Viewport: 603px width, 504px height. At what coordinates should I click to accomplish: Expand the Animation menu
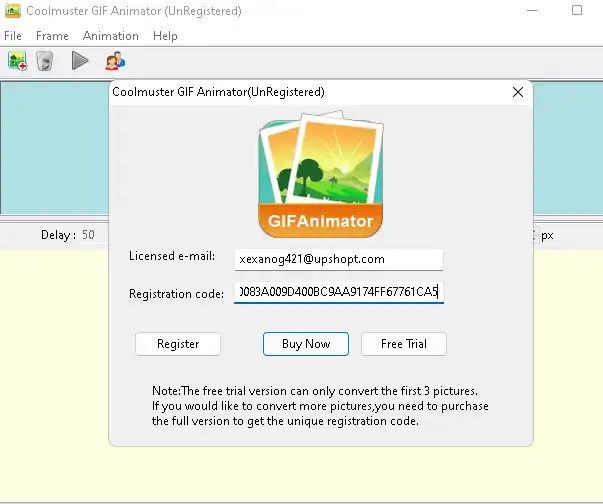pyautogui.click(x=111, y=36)
